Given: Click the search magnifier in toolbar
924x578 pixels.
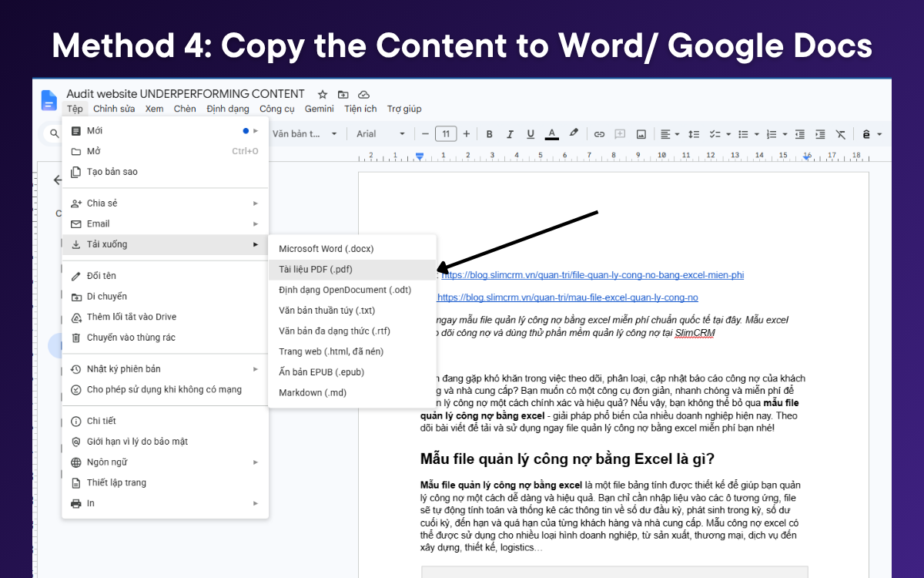Looking at the screenshot, I should (54, 133).
